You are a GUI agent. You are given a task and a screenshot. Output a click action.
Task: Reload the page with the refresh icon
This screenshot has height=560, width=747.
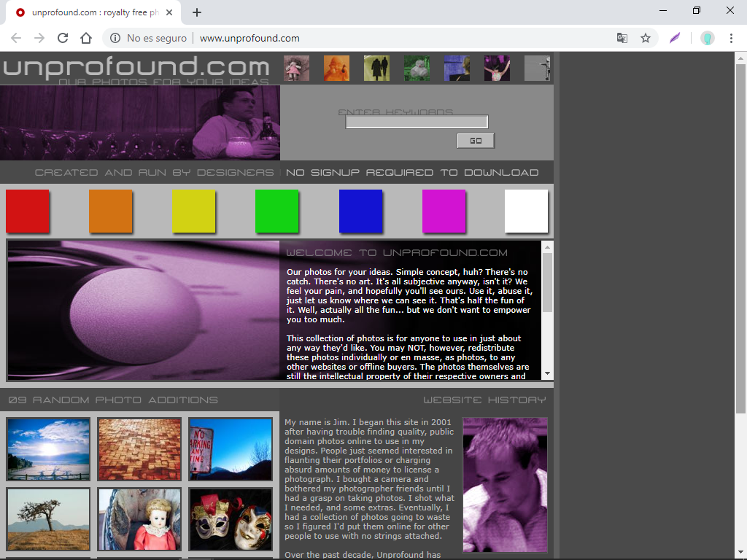point(63,38)
